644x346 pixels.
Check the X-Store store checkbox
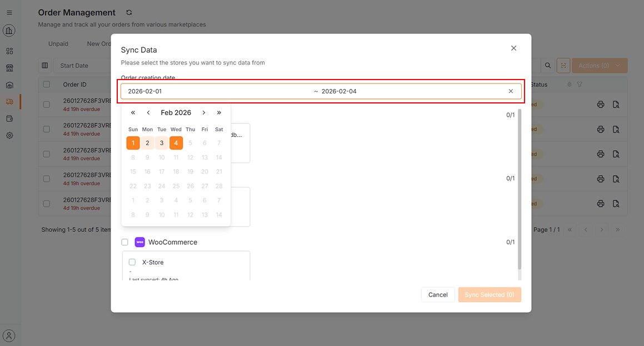[x=132, y=262]
